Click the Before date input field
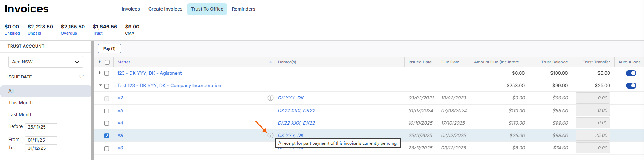The image size is (644, 160). [x=41, y=127]
